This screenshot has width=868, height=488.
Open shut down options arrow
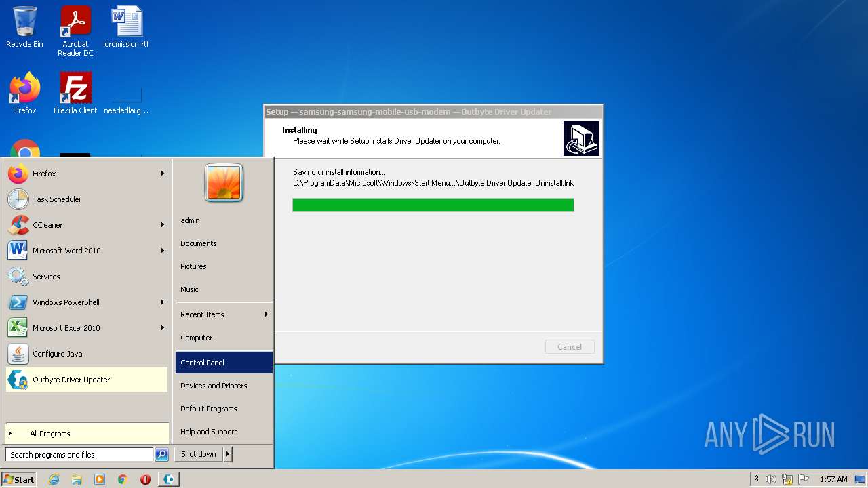(x=228, y=454)
